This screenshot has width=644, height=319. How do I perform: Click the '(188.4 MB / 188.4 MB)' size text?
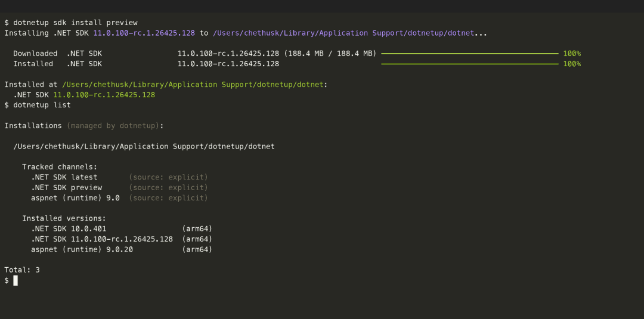(x=330, y=54)
